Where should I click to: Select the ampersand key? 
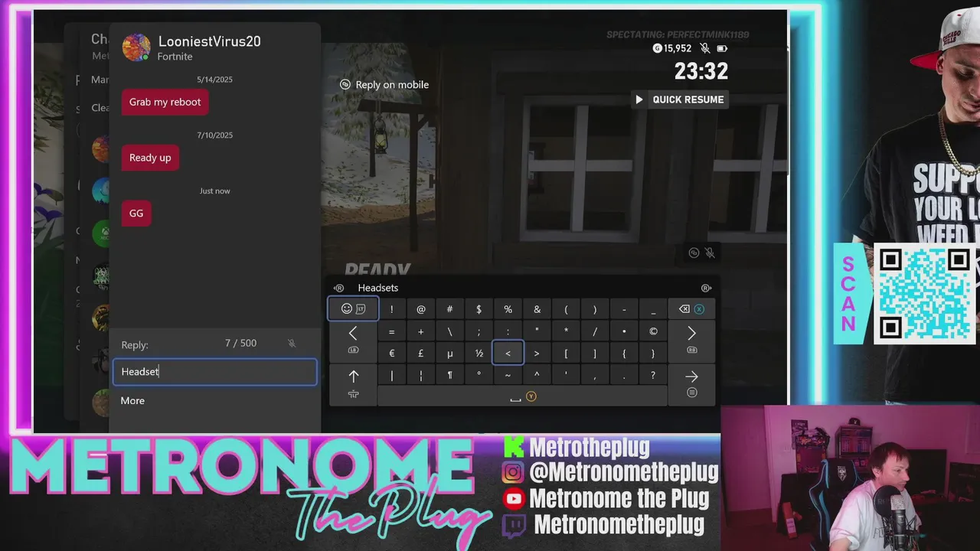coord(537,309)
